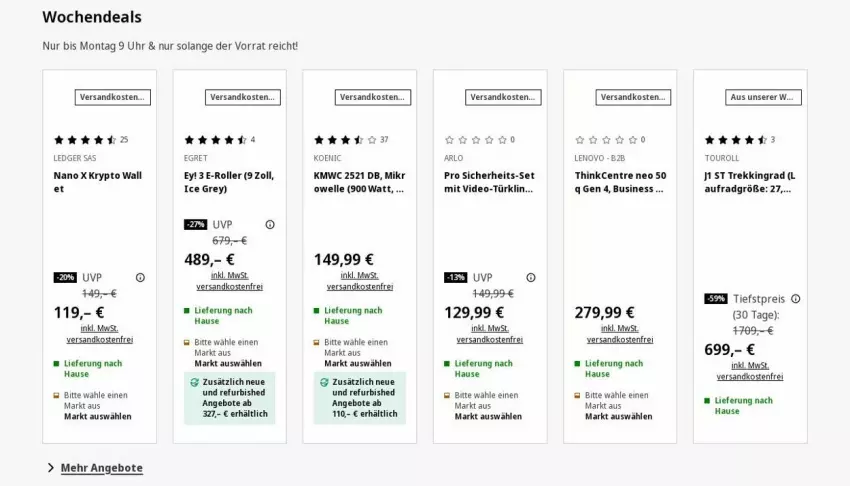Click refurbished offers icon on Egret card
The width and height of the screenshot is (850, 486).
[x=194, y=382]
